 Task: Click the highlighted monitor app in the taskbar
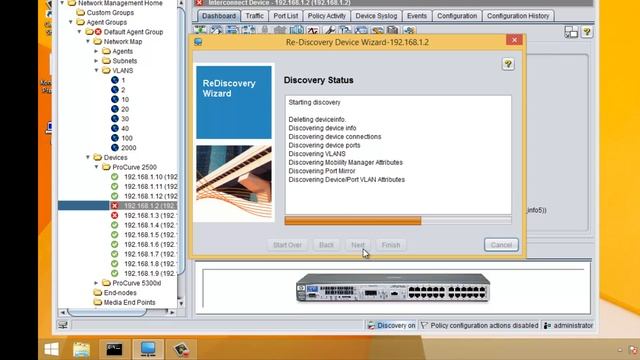click(148, 349)
